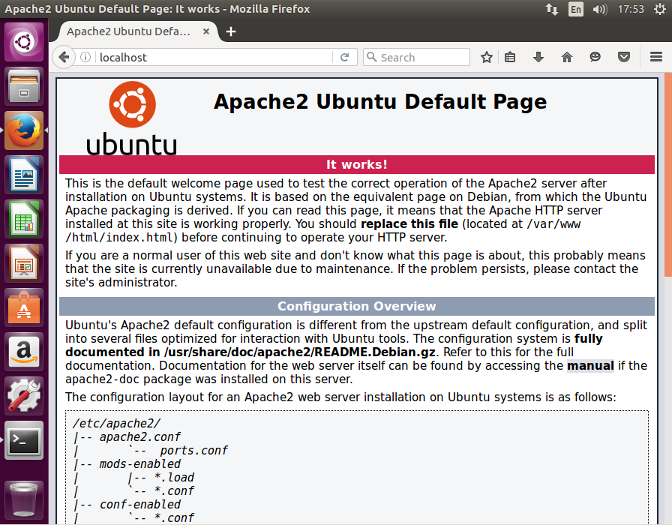Reload the localhost page

pyautogui.click(x=345, y=57)
